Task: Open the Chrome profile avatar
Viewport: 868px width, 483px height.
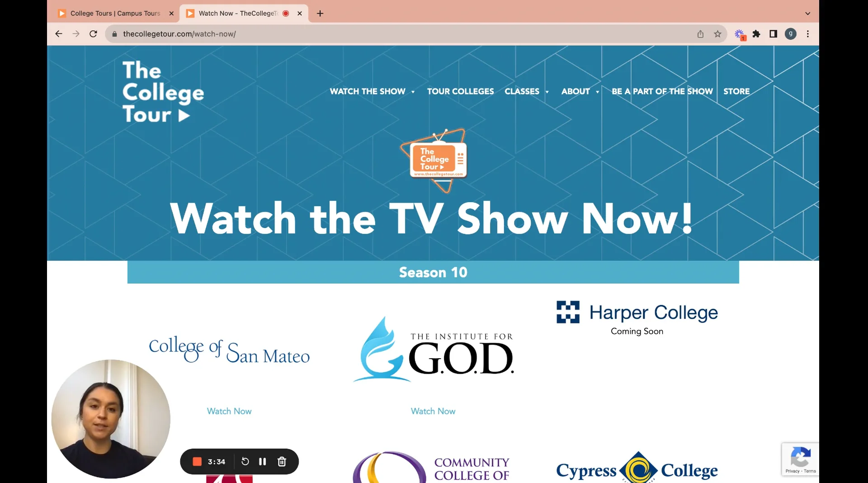Action: tap(790, 34)
